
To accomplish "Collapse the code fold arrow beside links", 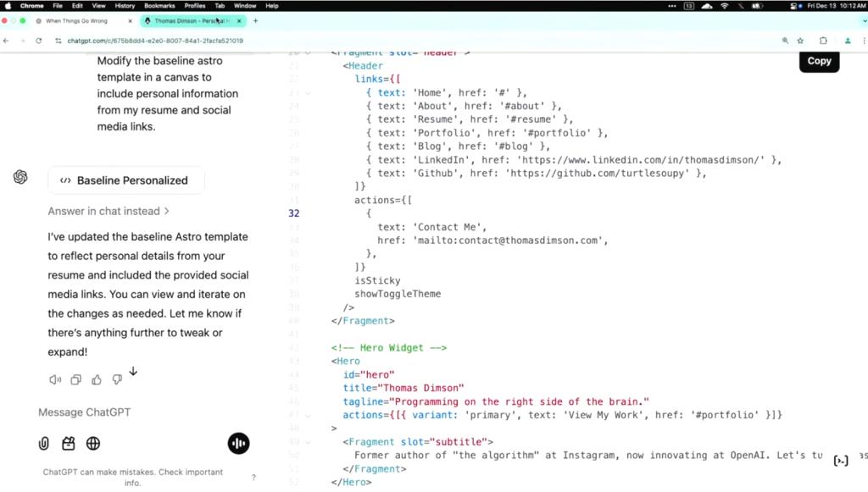I will (x=308, y=92).
